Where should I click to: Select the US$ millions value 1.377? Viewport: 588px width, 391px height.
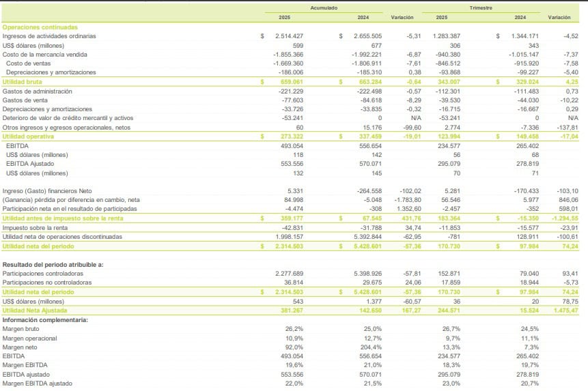[x=374, y=302]
